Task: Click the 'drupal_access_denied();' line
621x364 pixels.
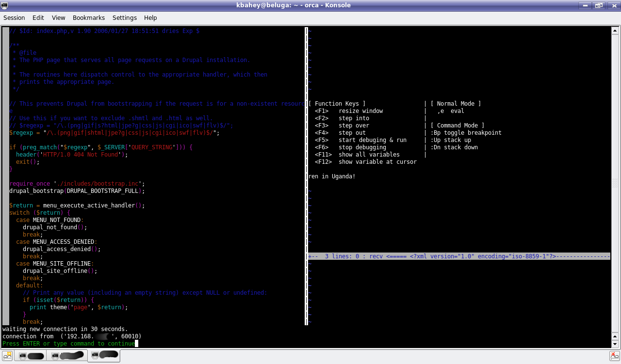Action: tap(62, 249)
